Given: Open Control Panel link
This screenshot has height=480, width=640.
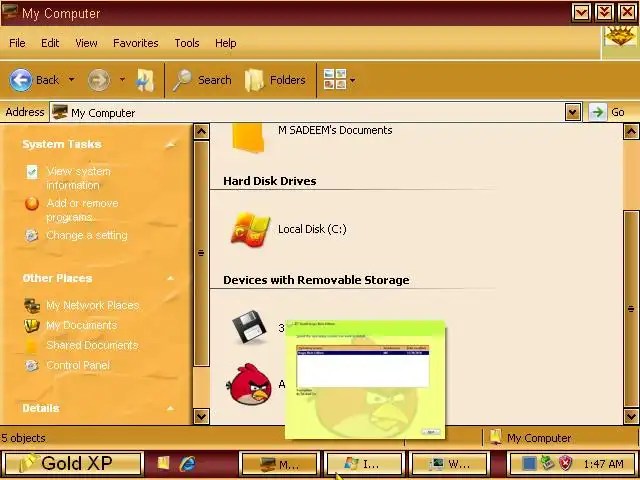Looking at the screenshot, I should click(x=78, y=365).
